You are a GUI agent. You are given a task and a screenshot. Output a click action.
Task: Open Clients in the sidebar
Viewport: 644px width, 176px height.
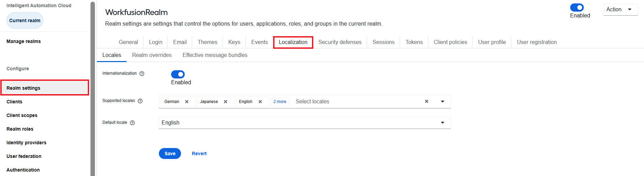(14, 102)
